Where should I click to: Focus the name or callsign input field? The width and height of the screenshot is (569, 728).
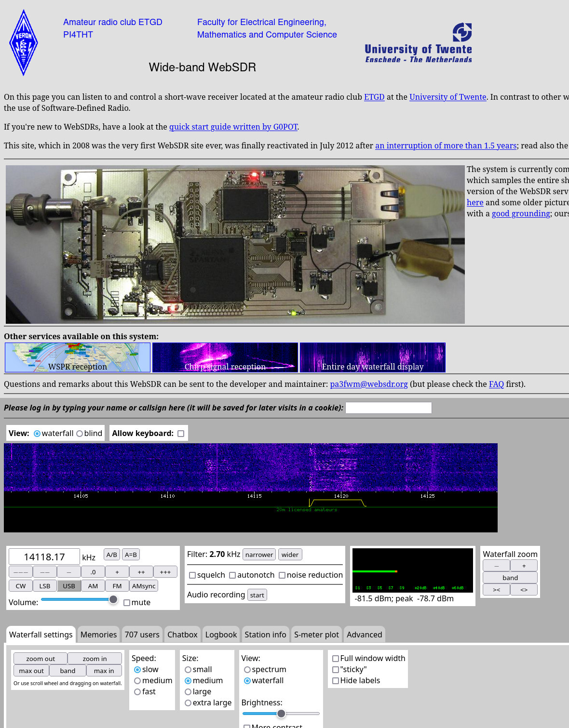coord(389,408)
